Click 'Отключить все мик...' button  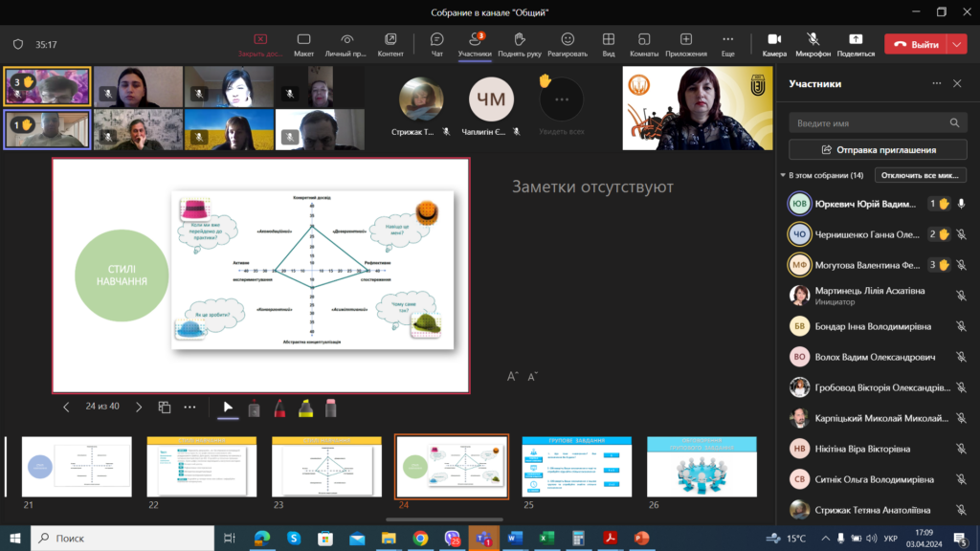pos(922,176)
